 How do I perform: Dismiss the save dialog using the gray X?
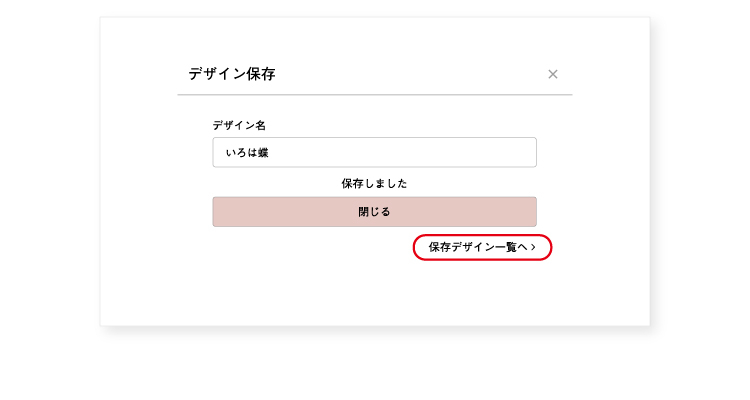coord(553,74)
